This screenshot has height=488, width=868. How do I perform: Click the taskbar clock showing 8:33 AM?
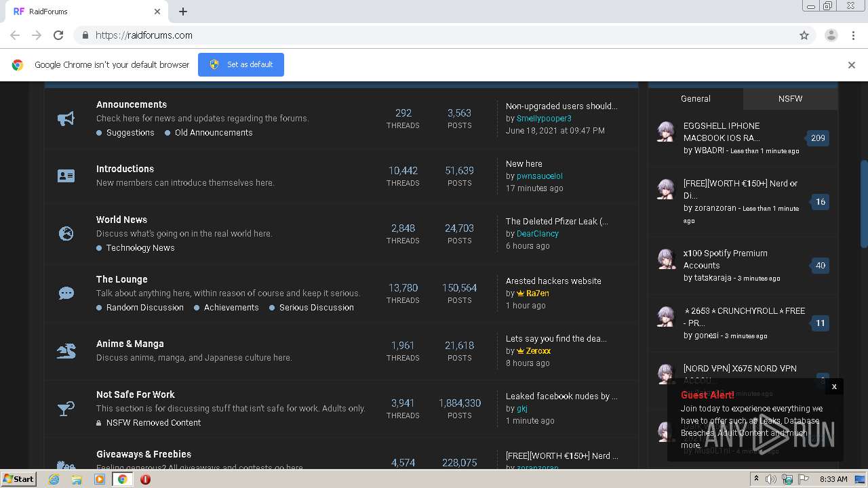[833, 479]
